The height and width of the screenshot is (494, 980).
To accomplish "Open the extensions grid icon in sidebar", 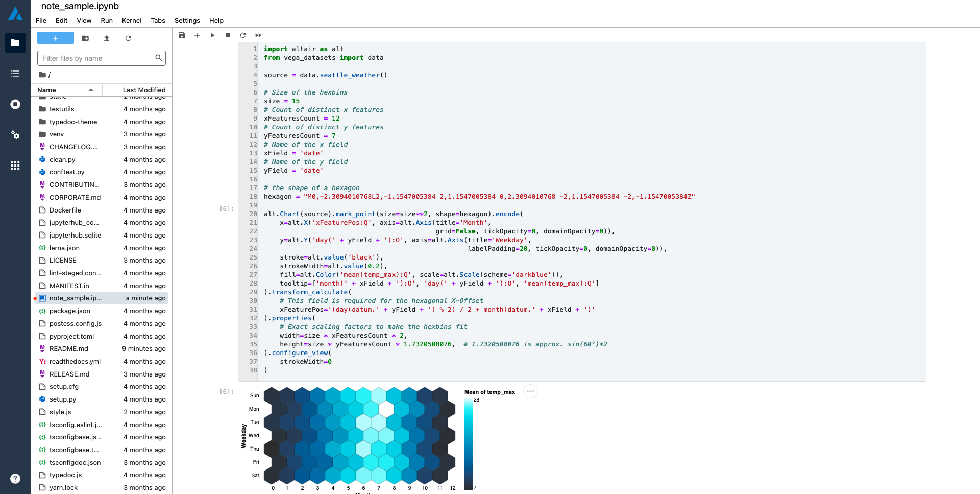I will click(15, 166).
